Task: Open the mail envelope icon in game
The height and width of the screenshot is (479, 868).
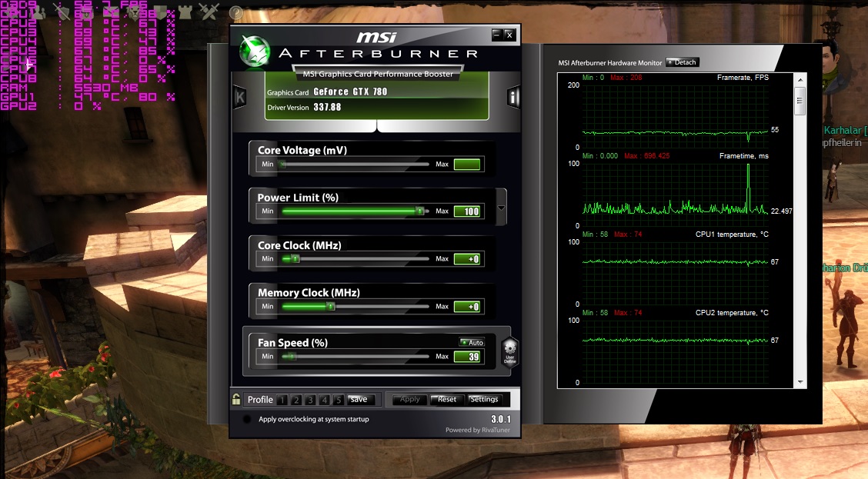Action: coord(112,12)
